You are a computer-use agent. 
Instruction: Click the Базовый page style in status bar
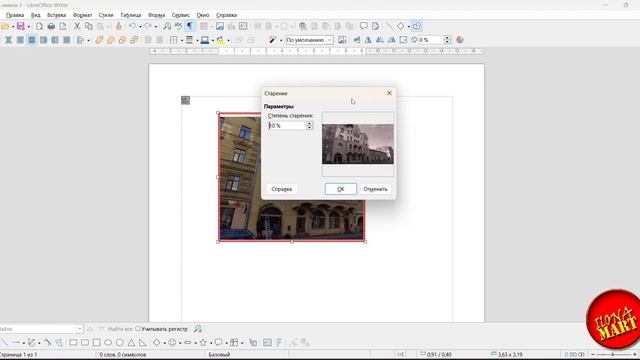(x=219, y=355)
